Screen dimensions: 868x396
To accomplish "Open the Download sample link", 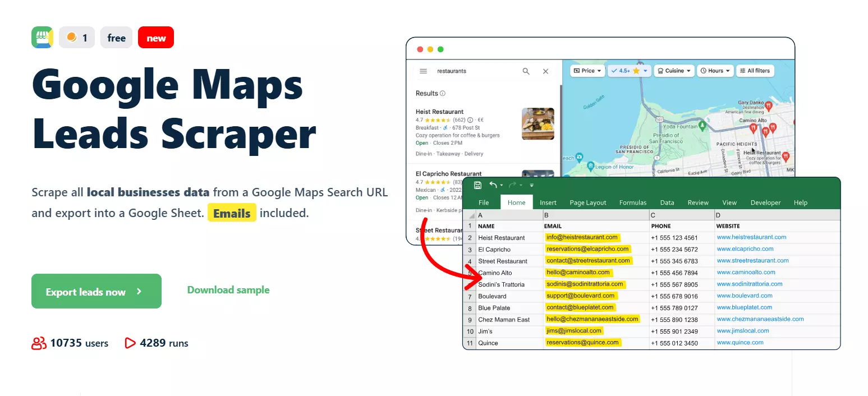I will coord(228,290).
